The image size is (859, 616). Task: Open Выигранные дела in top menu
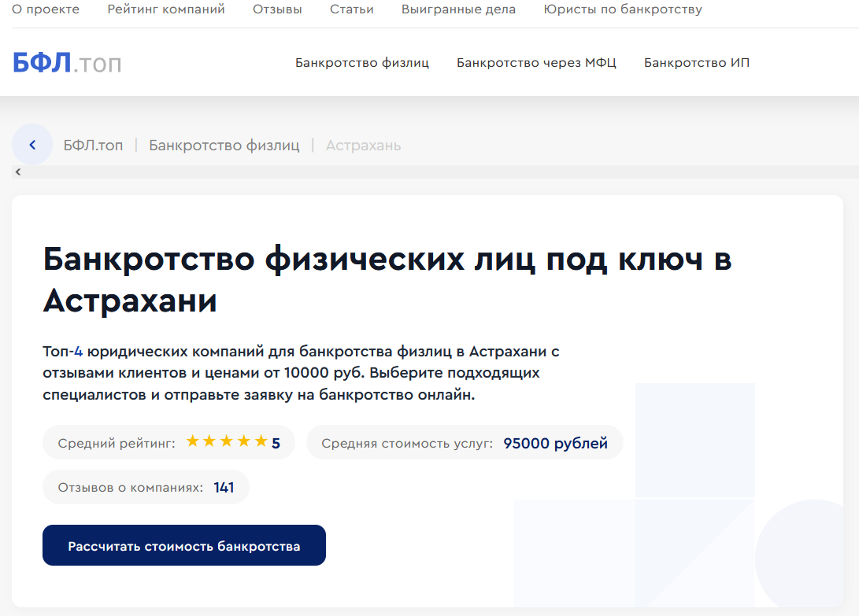[x=458, y=9]
